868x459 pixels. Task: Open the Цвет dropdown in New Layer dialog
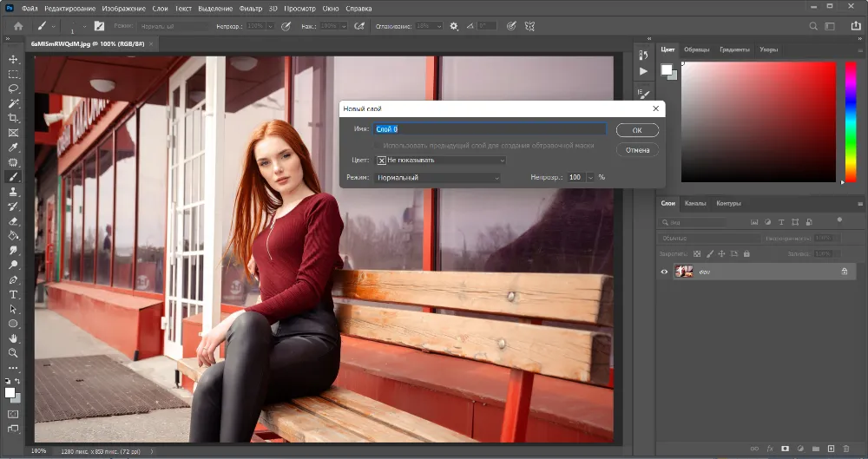point(440,161)
